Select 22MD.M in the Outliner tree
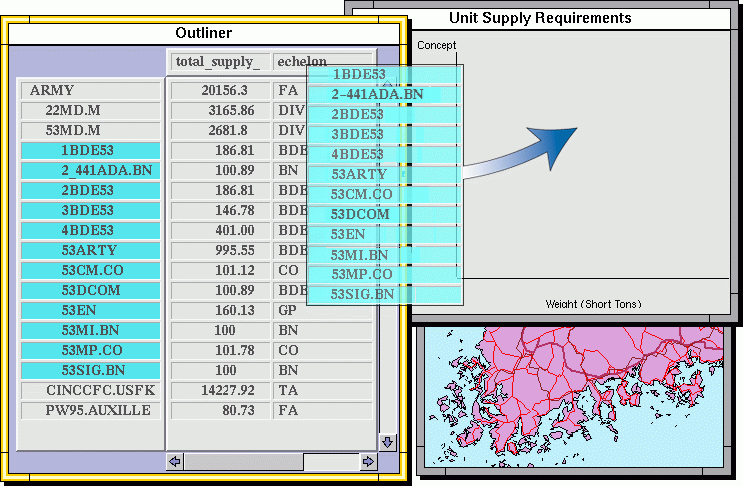Viewport: 743px width, 486px height. (90, 111)
